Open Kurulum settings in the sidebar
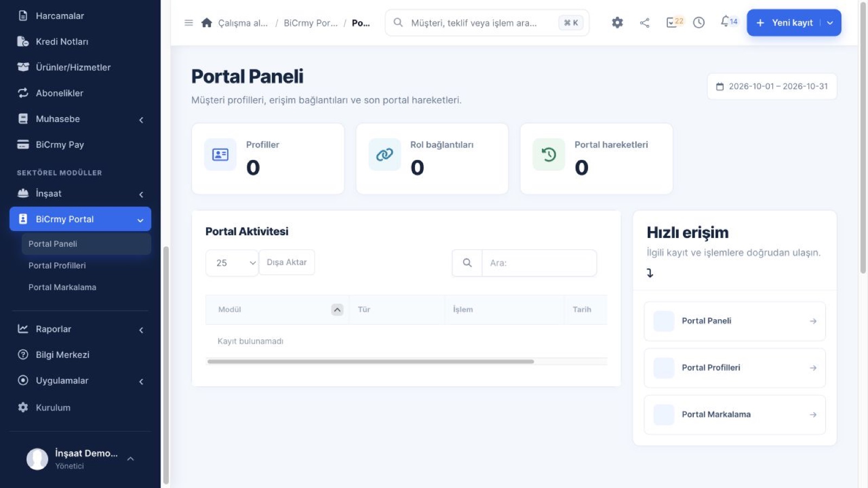 pos(80,407)
